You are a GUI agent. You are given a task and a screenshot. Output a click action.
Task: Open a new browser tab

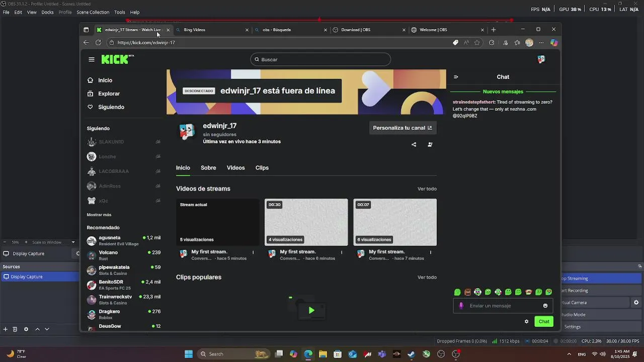(x=493, y=30)
